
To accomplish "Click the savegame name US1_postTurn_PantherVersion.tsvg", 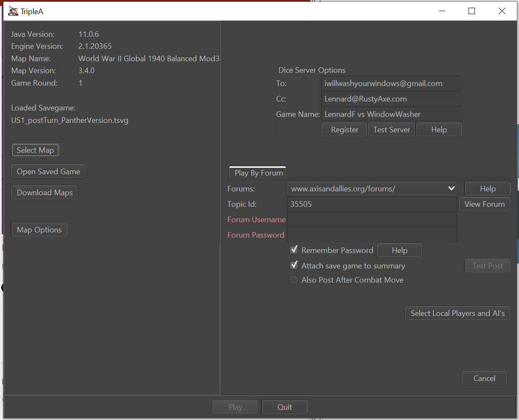I will pyautogui.click(x=70, y=120).
